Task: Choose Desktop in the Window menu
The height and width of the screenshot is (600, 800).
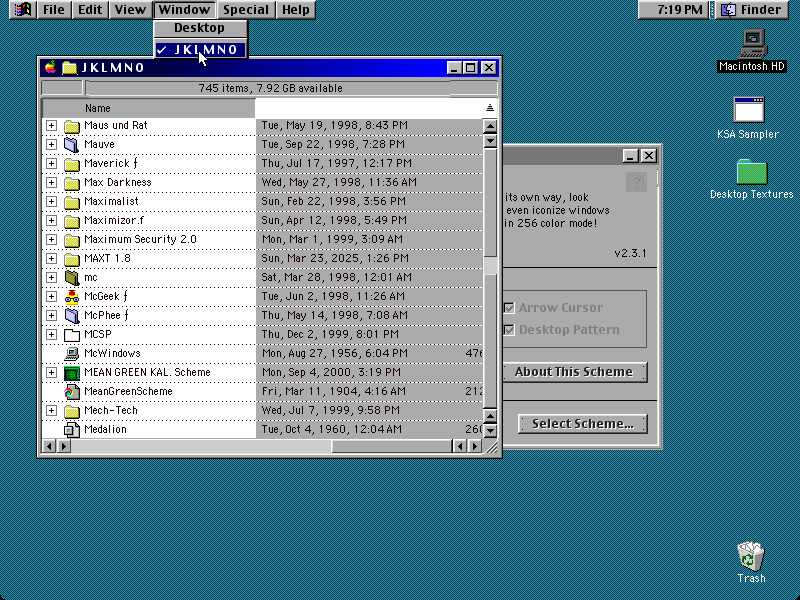Action: tap(199, 28)
